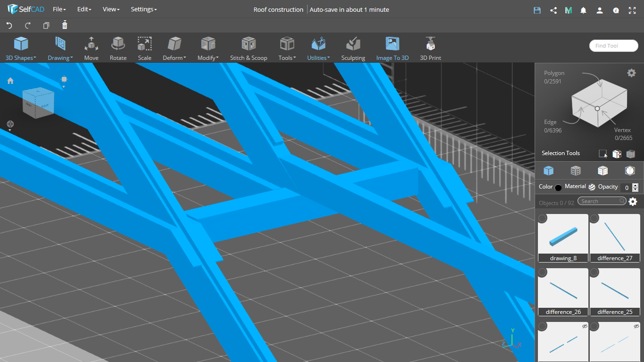
Task: Show the hidden object with dashed dark line
Action: [585, 326]
